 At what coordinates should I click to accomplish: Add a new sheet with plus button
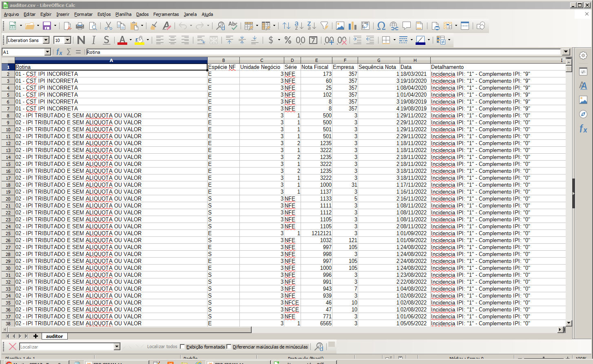tap(35, 336)
